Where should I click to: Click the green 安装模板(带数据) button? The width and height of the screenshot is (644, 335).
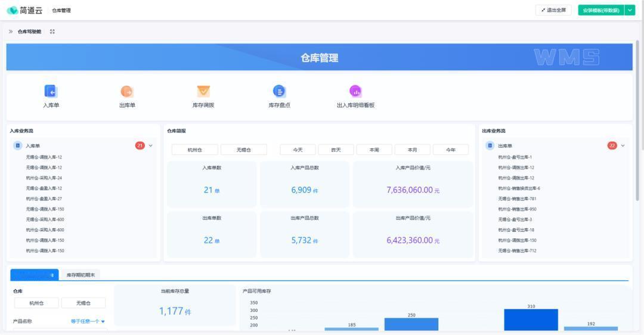601,10
